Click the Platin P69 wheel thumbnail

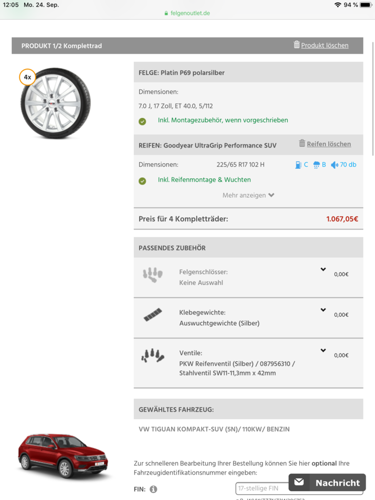pyautogui.click(x=55, y=103)
